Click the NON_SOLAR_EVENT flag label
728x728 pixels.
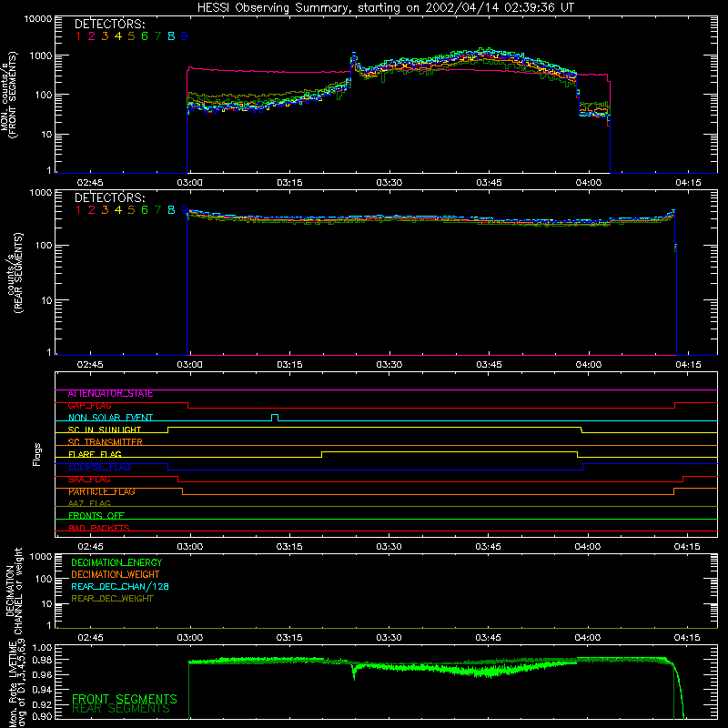[110, 418]
